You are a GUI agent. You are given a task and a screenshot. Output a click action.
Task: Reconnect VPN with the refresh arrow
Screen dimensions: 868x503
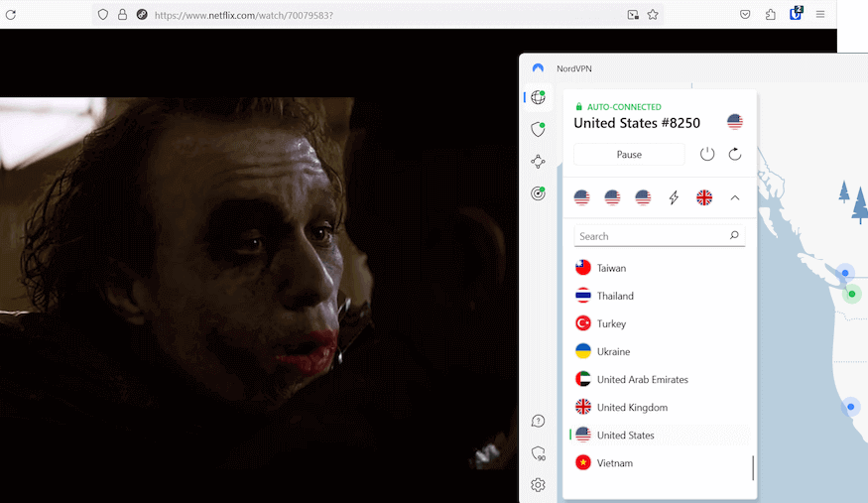[x=735, y=154]
